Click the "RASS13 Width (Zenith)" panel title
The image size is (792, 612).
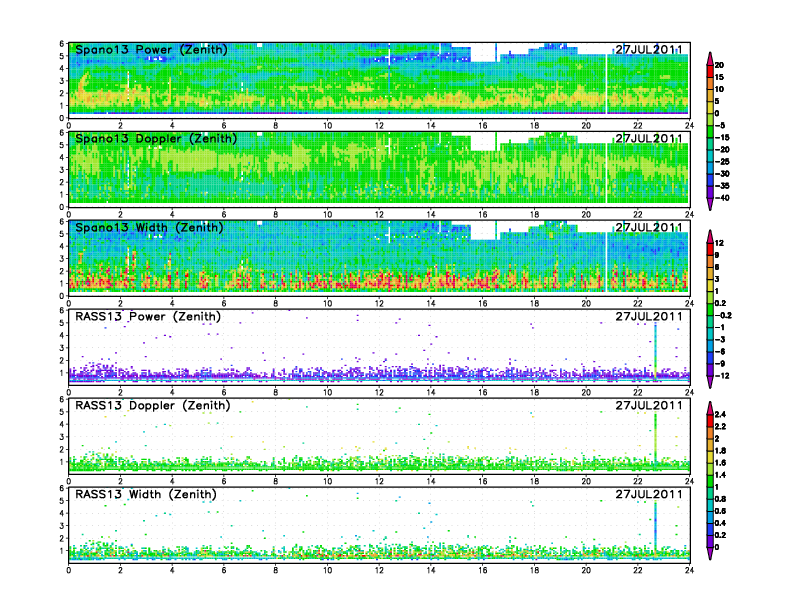146,494
